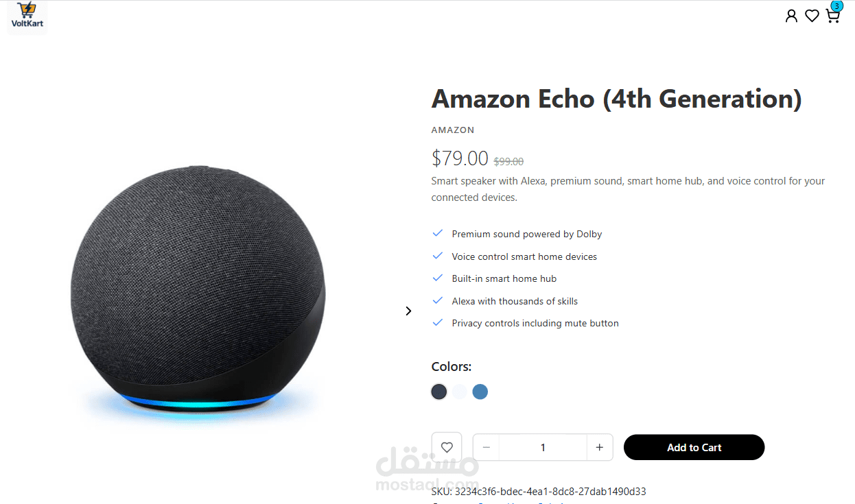Select the blue color swatch
Screen dimensions: 855x504
[x=480, y=392]
